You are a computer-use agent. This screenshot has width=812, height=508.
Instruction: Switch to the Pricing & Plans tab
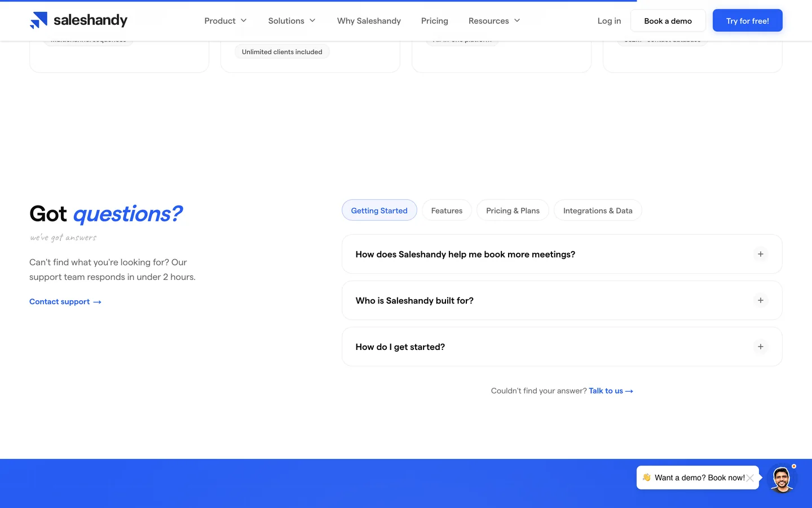click(x=513, y=211)
